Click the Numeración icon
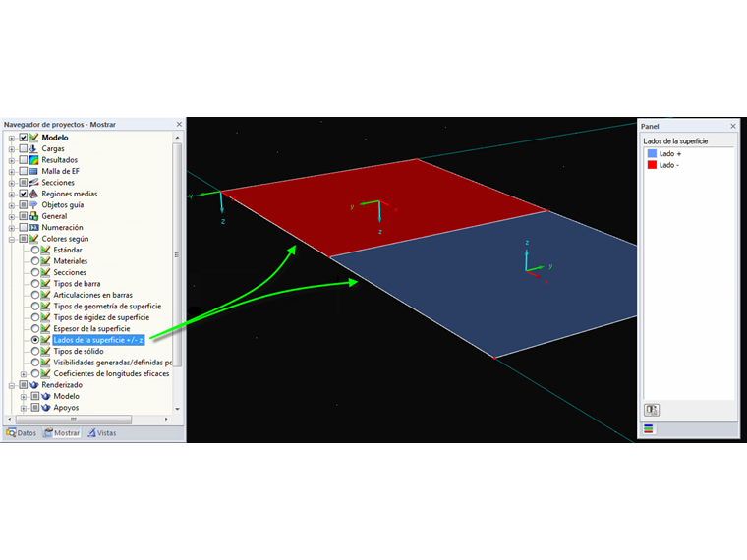Viewport: 747px width, 560px height. [x=33, y=228]
